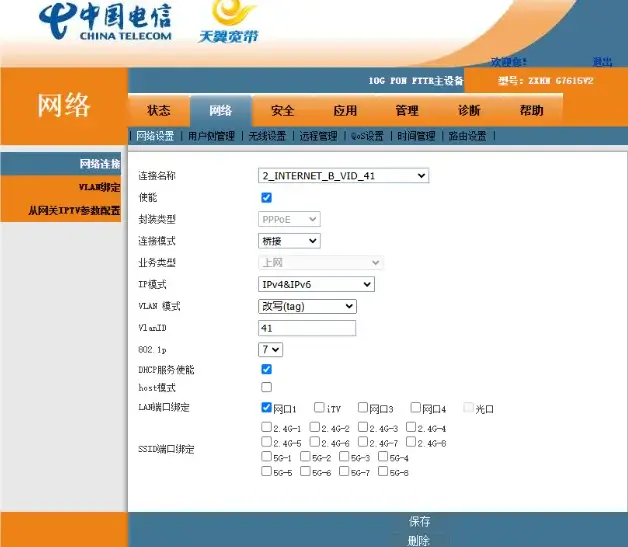This screenshot has height=547, width=628.
Task: Check the 5G-5 SSID checkbox
Action: [266, 471]
